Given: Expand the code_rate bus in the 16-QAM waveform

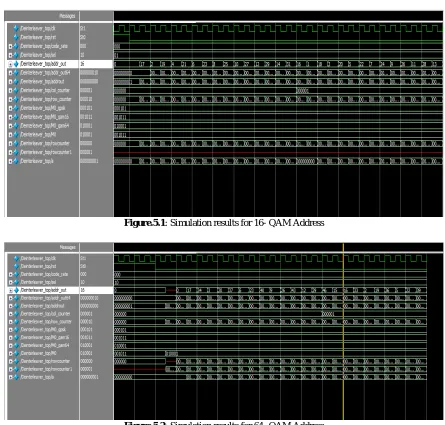Looking at the screenshot, I should [10, 46].
